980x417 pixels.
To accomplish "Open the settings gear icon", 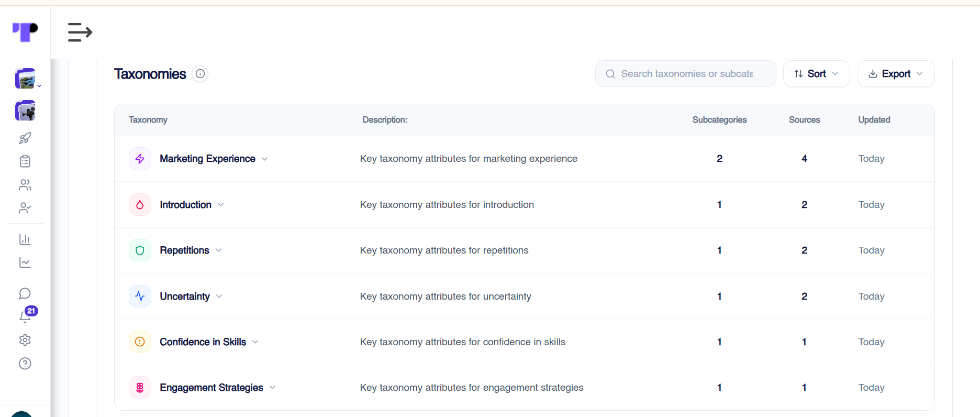I will (x=25, y=340).
